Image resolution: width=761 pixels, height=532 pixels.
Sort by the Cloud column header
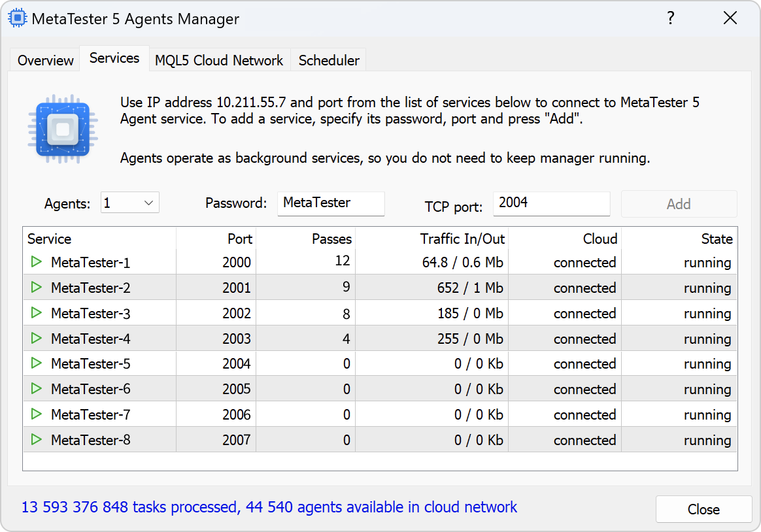565,239
